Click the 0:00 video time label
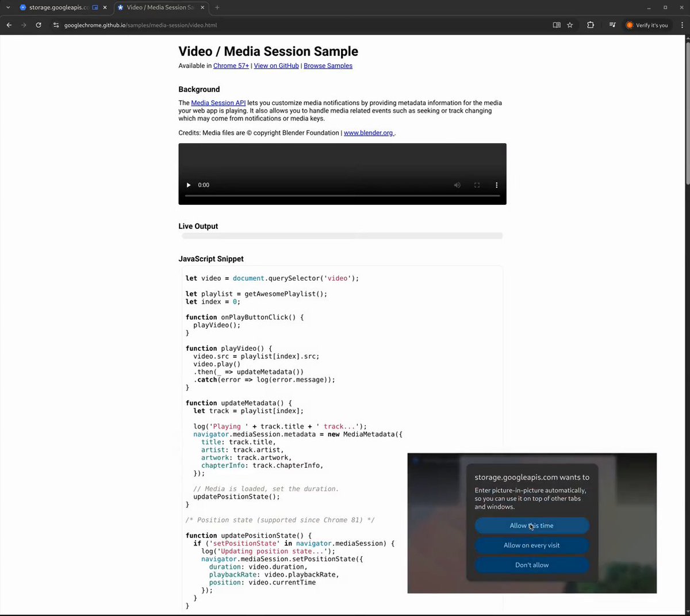This screenshot has height=616, width=690. click(x=204, y=185)
